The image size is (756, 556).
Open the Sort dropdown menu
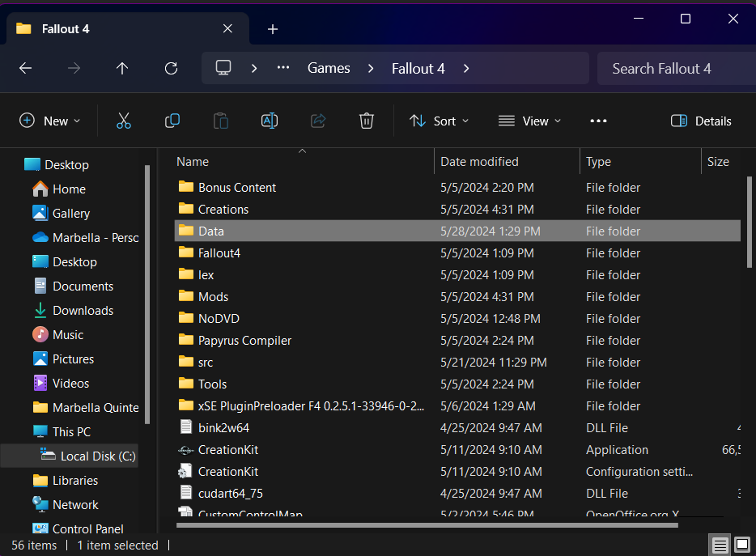(x=439, y=121)
